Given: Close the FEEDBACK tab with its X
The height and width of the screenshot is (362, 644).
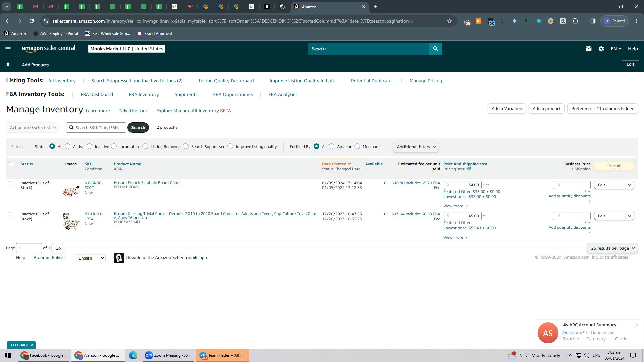Looking at the screenshot, I should pos(32,345).
